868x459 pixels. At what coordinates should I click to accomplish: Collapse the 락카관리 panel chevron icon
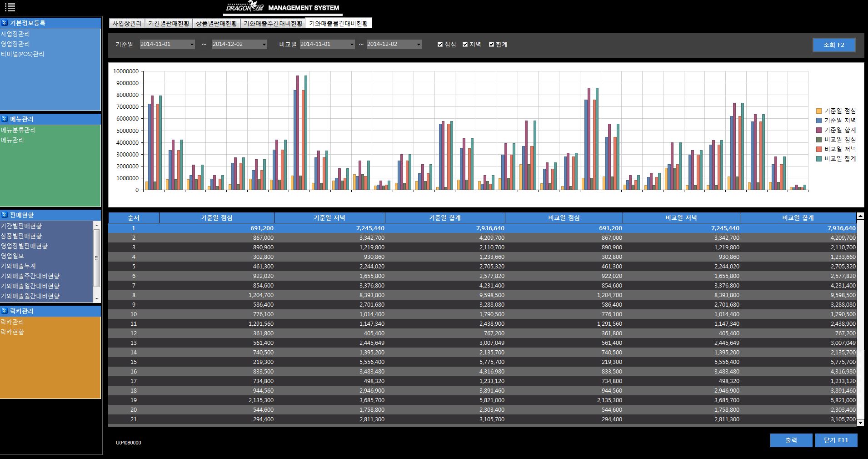point(5,311)
